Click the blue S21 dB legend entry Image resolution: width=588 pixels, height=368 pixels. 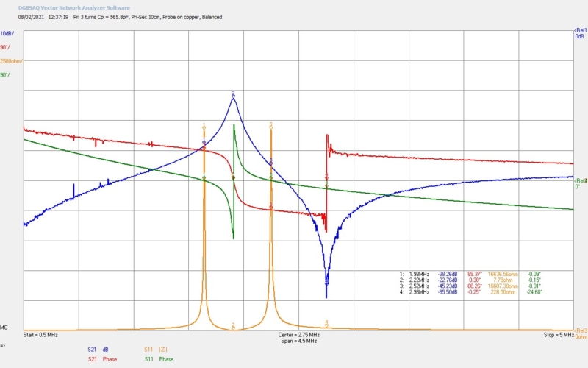click(x=98, y=350)
